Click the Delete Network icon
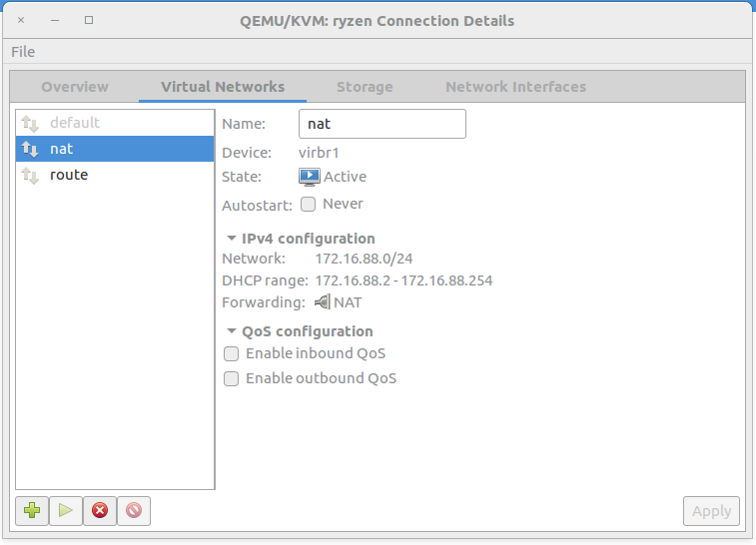Screen dimensions: 756x545 tap(133, 510)
